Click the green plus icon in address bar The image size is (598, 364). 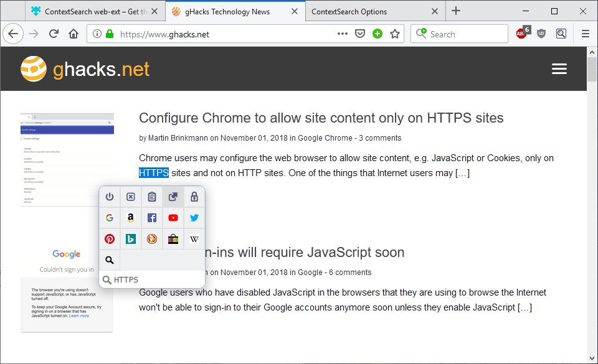[377, 34]
